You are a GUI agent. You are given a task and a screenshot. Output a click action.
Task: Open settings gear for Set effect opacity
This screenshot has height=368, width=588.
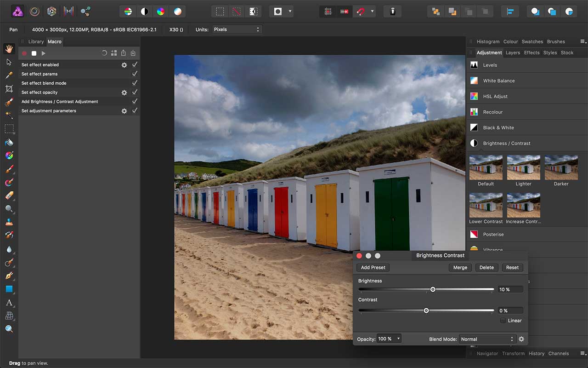click(x=124, y=92)
